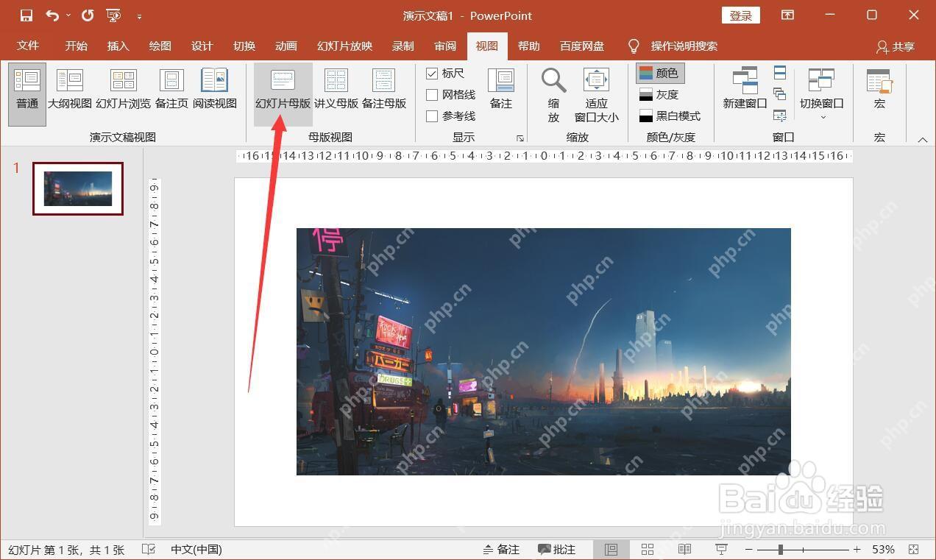Switch to 阅读视图 reading view
The height and width of the screenshot is (560, 936).
click(x=215, y=90)
